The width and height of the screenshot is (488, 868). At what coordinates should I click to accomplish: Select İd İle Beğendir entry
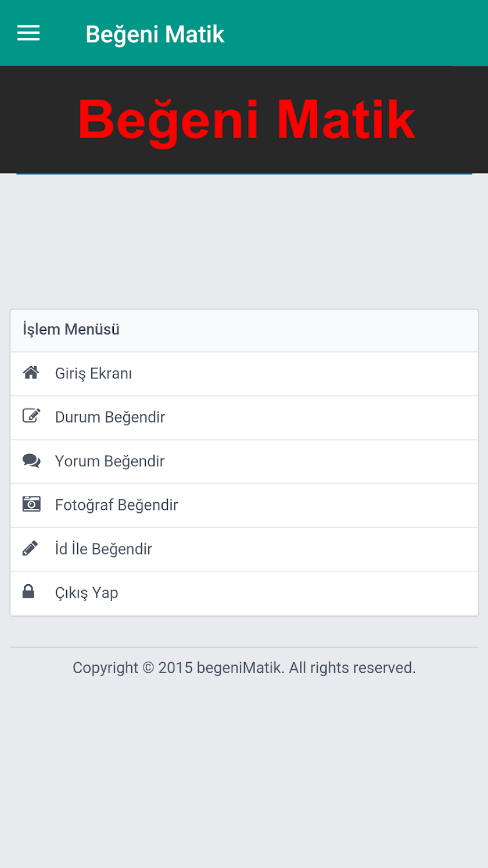103,549
